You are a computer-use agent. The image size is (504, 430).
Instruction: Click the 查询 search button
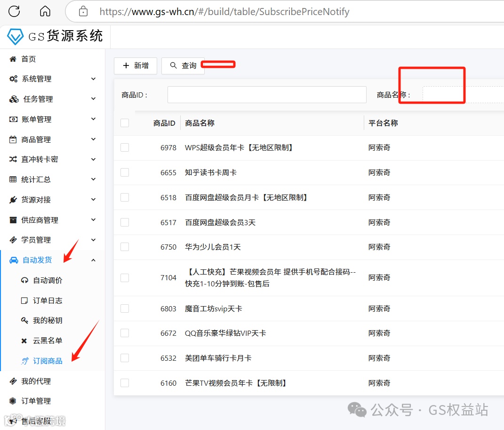click(x=183, y=65)
